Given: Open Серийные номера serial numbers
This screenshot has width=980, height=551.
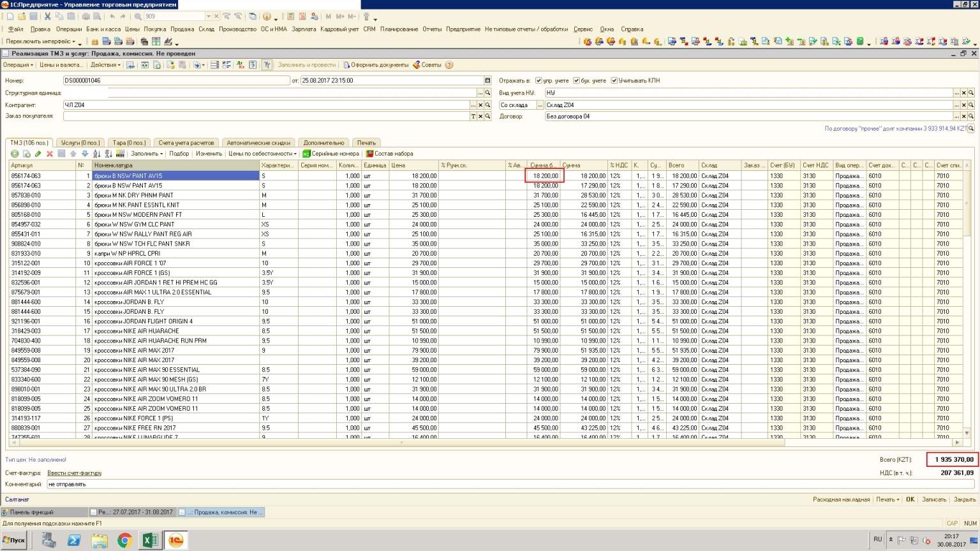Looking at the screenshot, I should point(330,154).
